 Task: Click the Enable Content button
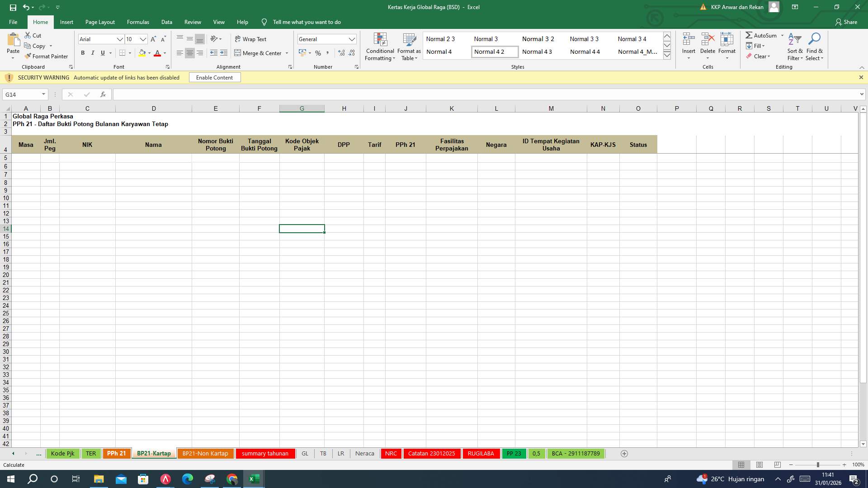click(x=215, y=77)
